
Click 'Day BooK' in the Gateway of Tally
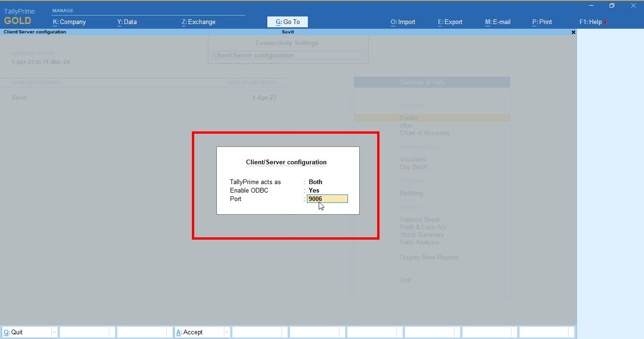[x=414, y=167]
